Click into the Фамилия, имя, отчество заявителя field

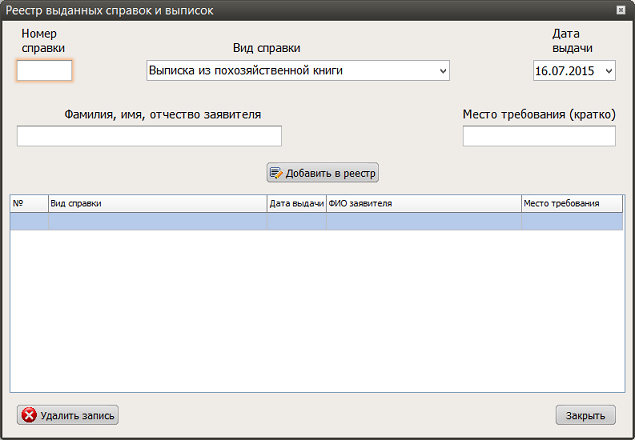[x=149, y=136]
